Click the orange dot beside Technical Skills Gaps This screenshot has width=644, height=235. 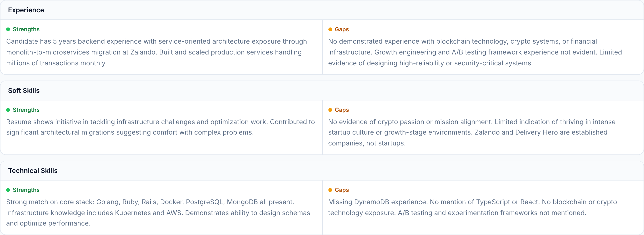pyautogui.click(x=330, y=190)
